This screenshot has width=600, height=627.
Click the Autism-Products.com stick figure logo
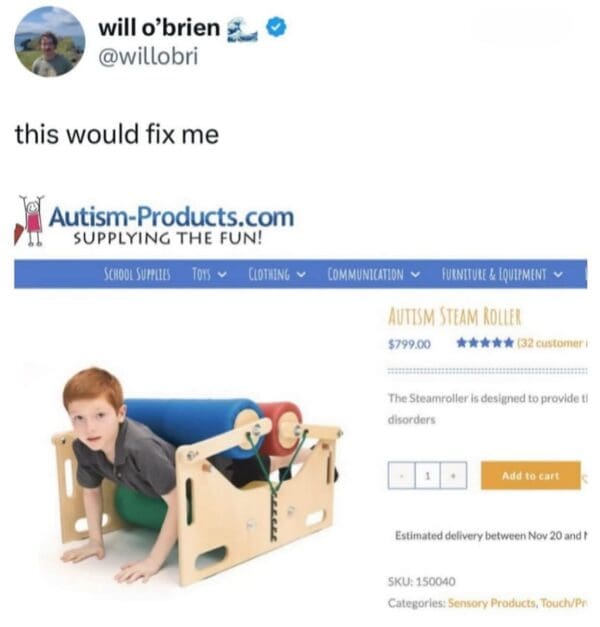[x=29, y=220]
